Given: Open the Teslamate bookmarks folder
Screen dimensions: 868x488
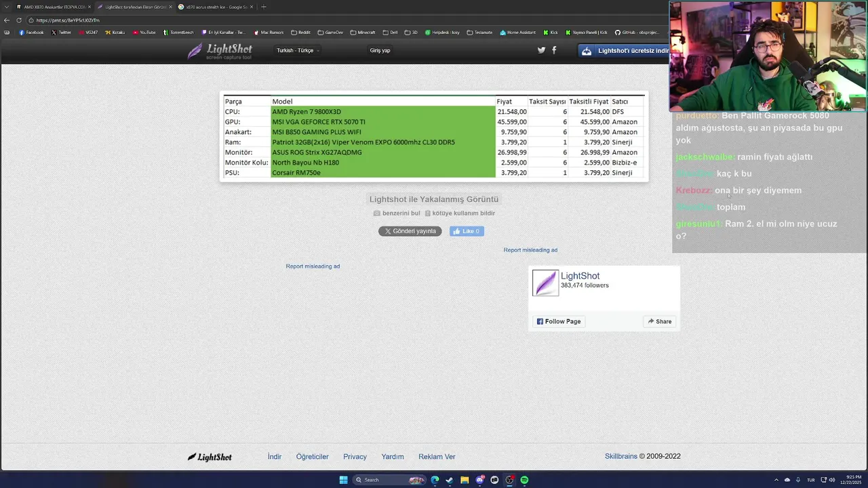Looking at the screenshot, I should click(x=480, y=33).
